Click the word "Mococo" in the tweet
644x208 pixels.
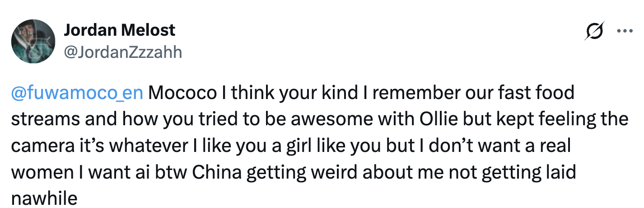click(181, 93)
